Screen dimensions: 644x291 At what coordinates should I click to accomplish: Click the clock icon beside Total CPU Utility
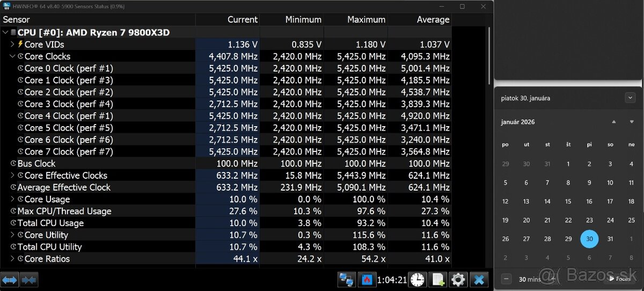point(13,247)
